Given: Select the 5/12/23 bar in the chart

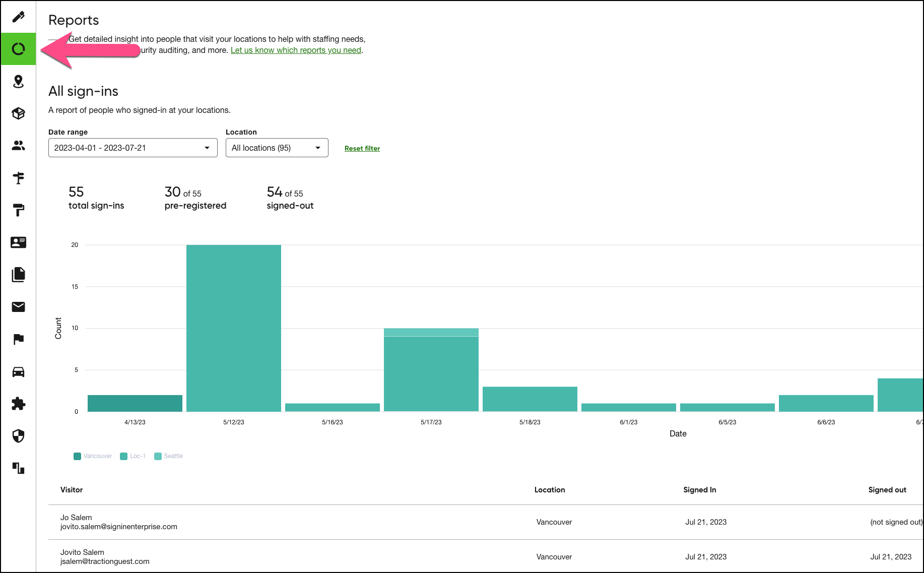Looking at the screenshot, I should coord(233,328).
